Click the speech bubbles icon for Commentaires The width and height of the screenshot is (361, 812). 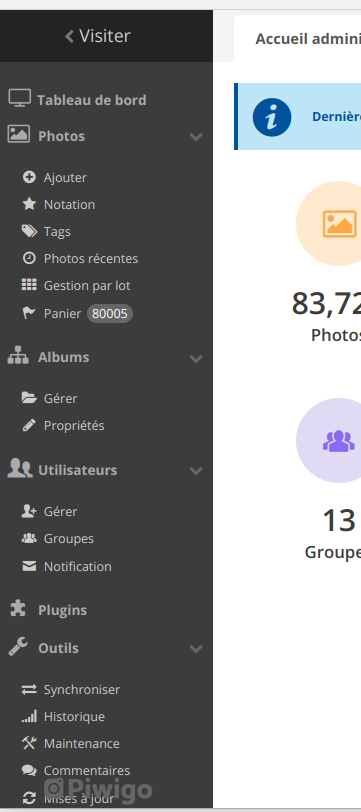click(29, 771)
